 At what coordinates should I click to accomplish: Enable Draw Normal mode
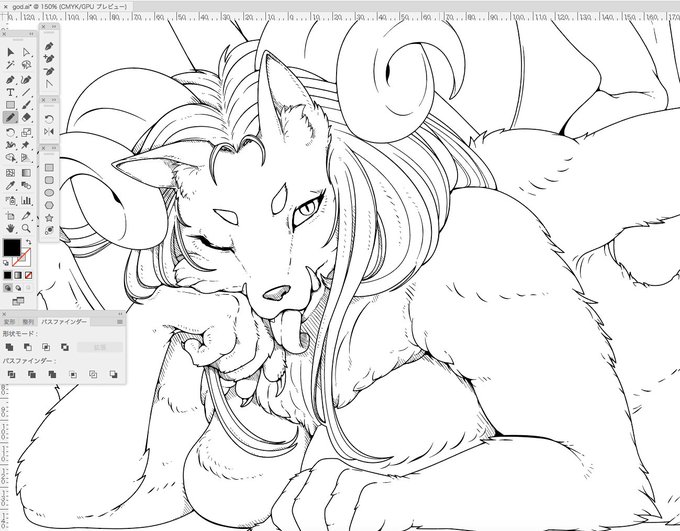pos(7,288)
